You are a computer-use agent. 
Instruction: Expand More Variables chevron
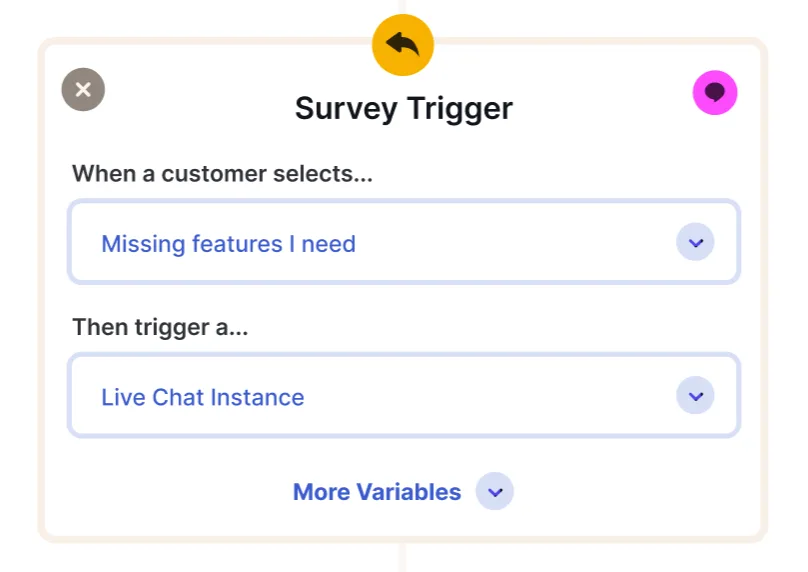(495, 492)
